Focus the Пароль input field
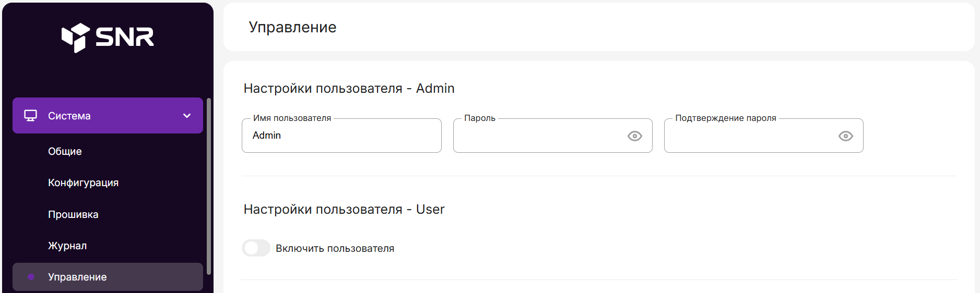 538,136
